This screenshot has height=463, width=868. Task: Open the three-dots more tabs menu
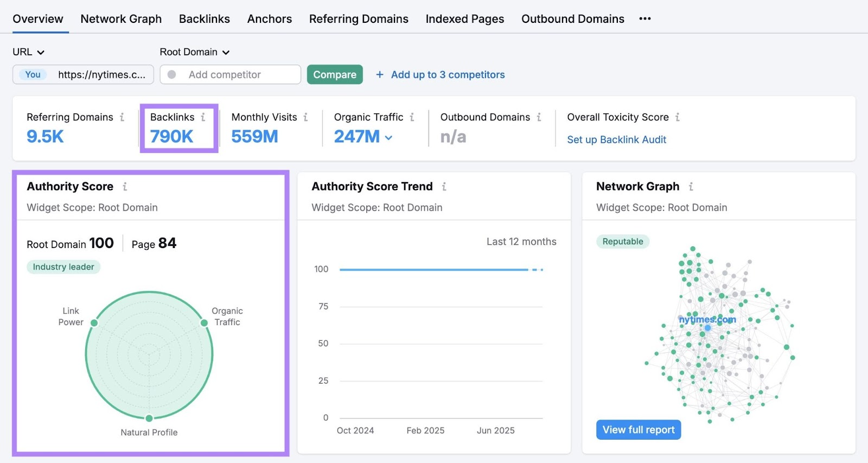(644, 19)
